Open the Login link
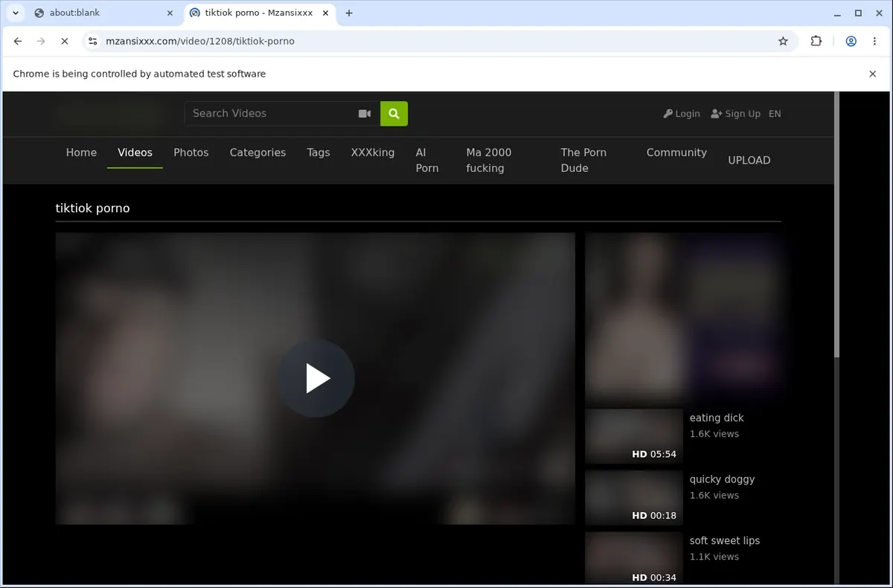The height and width of the screenshot is (588, 893). [682, 114]
